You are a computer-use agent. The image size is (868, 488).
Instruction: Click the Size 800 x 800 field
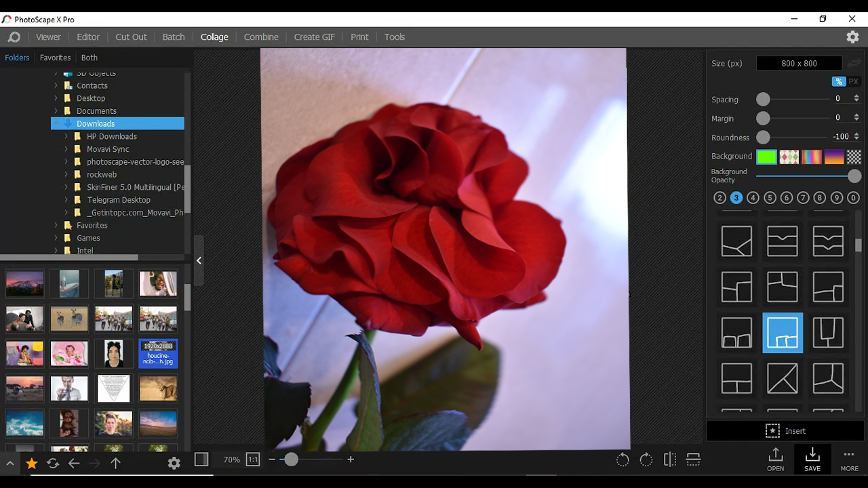799,63
